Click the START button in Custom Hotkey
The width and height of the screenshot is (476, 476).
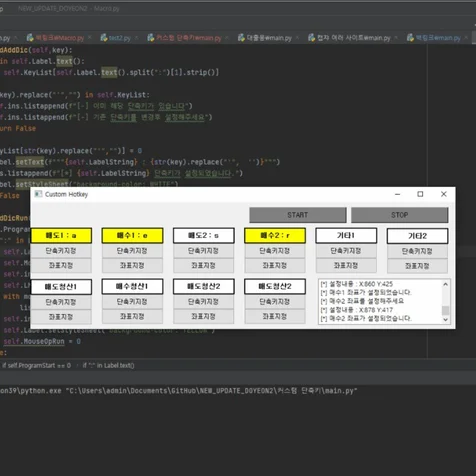[x=298, y=215]
